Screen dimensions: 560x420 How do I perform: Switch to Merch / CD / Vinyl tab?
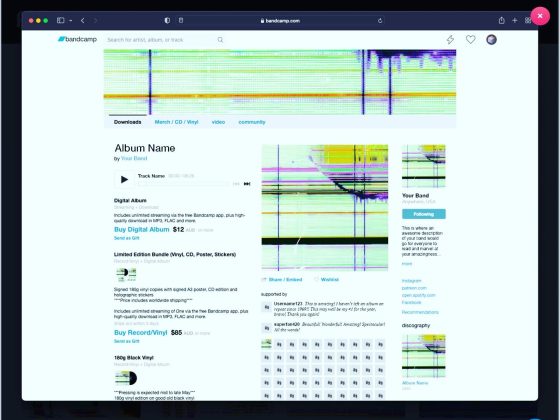pos(176,122)
